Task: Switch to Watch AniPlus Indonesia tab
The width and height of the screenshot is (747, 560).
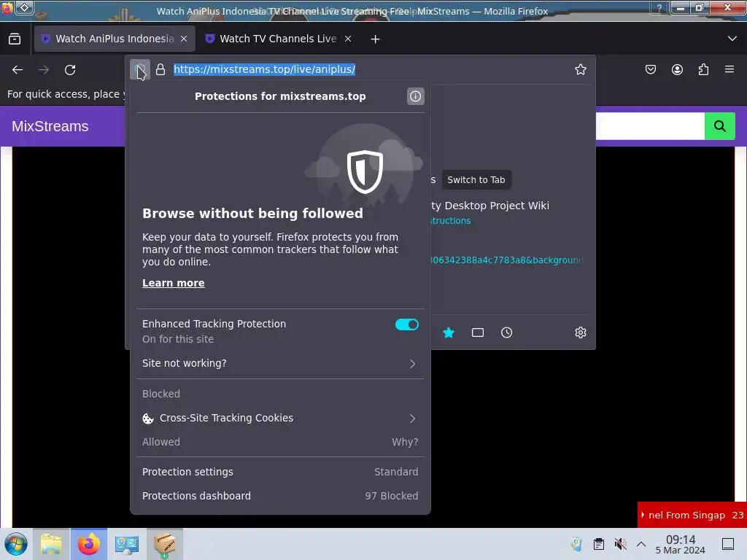Action: (x=115, y=39)
